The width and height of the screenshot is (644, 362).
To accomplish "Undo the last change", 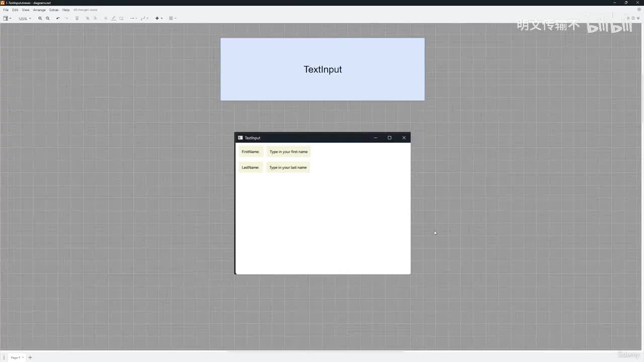I will (58, 19).
